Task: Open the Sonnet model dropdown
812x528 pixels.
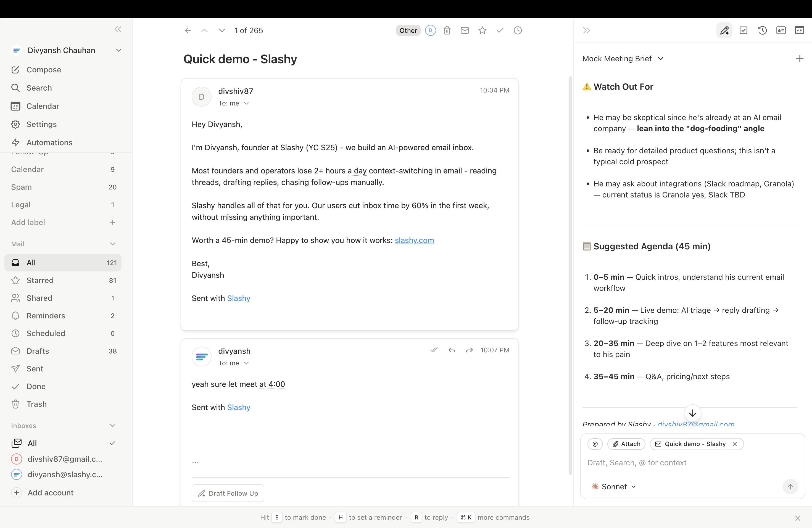Action: click(x=614, y=487)
